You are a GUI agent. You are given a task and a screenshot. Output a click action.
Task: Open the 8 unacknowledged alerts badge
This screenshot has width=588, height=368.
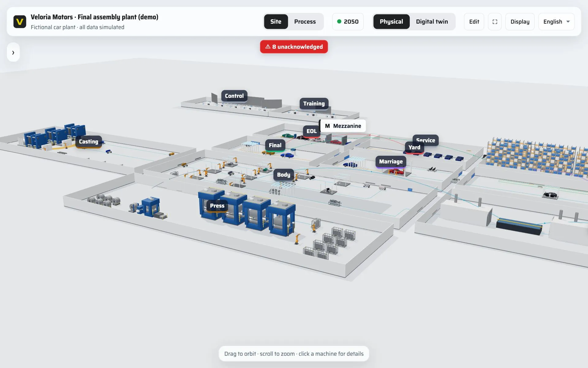(294, 47)
